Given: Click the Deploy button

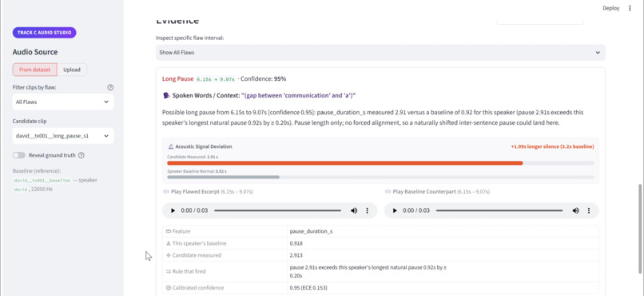Looking at the screenshot, I should [610, 8].
